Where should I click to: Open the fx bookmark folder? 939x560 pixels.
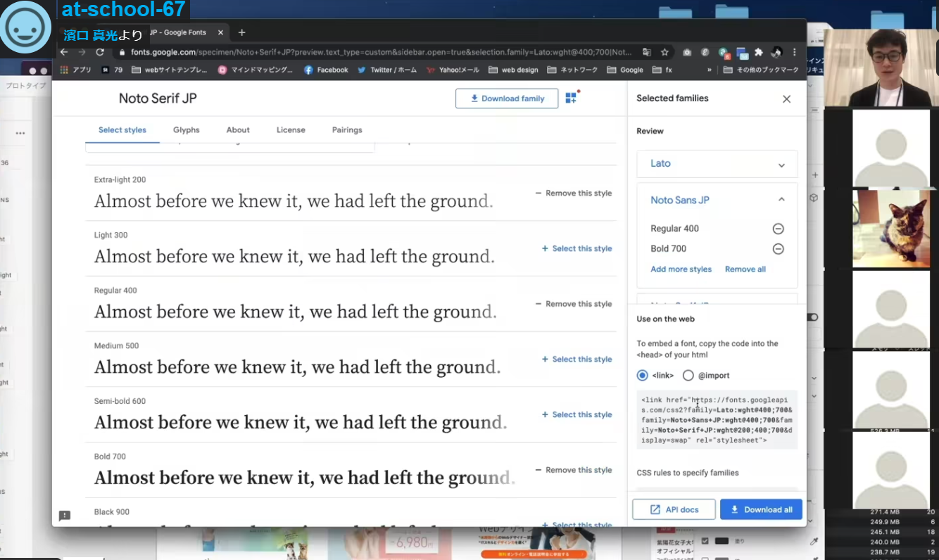click(662, 70)
